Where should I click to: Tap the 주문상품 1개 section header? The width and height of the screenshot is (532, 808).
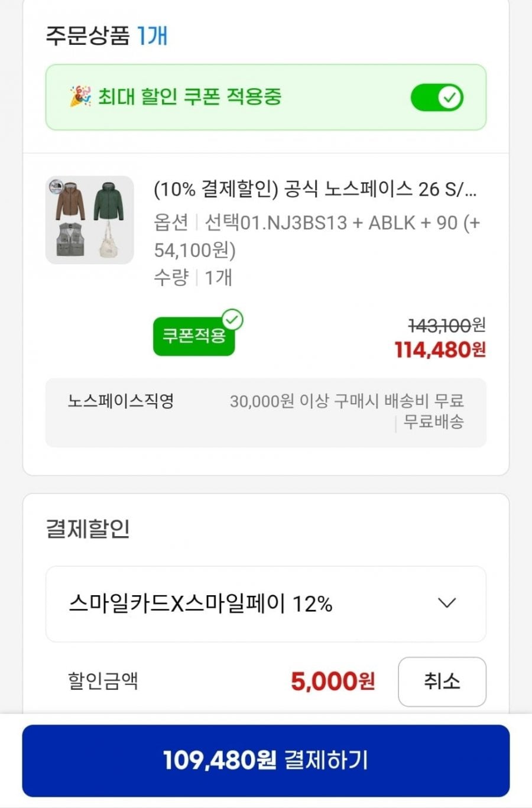point(107,35)
